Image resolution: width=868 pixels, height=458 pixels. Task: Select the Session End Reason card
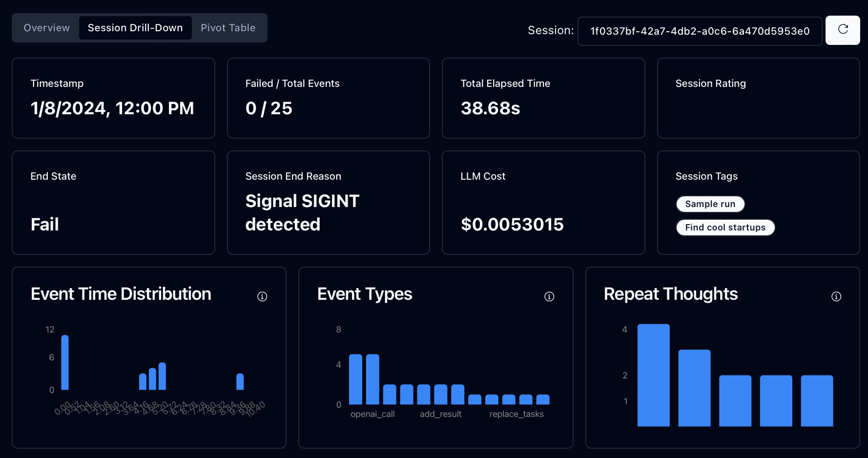coord(328,202)
